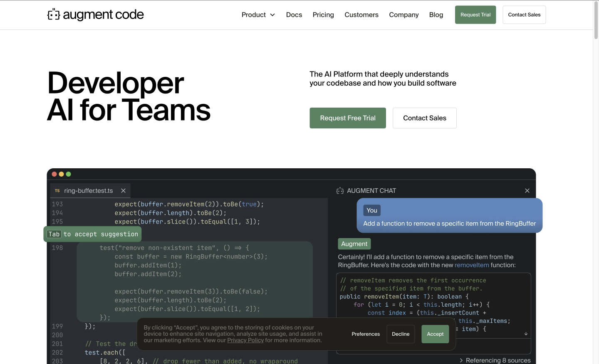The height and width of the screenshot is (364, 599).
Task: Click the green window dot in mockup
Action: [x=68, y=174]
